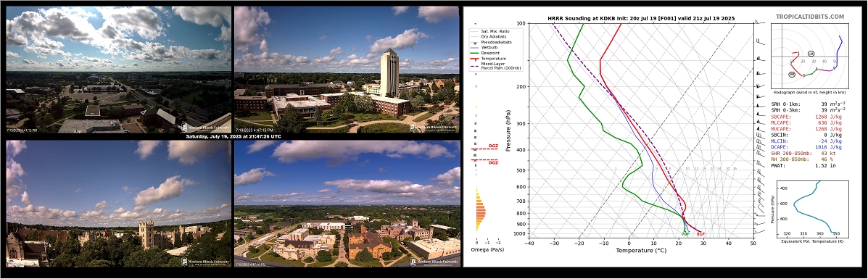Click the Saturday, July 19, 2025 timestamp caption
The width and height of the screenshot is (868, 279).
(x=233, y=136)
